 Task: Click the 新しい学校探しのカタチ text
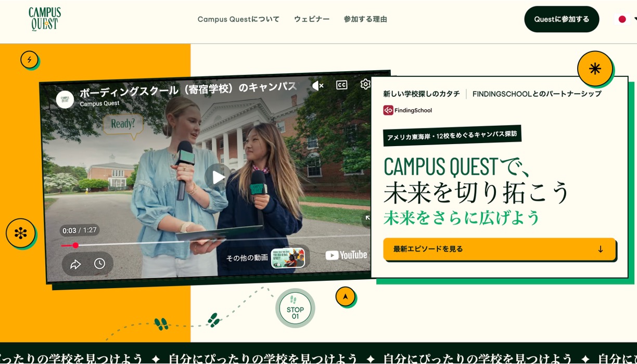[x=422, y=94]
